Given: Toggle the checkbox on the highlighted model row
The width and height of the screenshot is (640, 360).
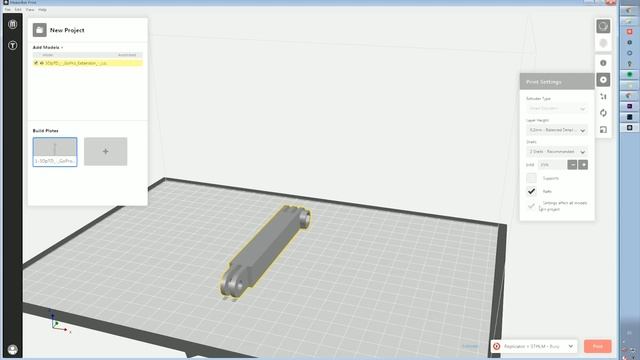Looking at the screenshot, I should tap(36, 63).
